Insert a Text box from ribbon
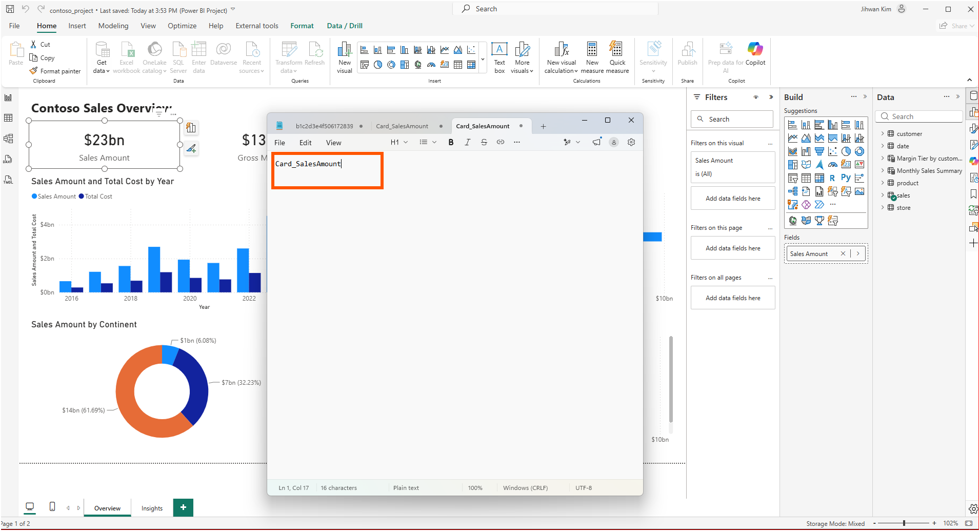Image resolution: width=980 pixels, height=531 pixels. coord(499,57)
